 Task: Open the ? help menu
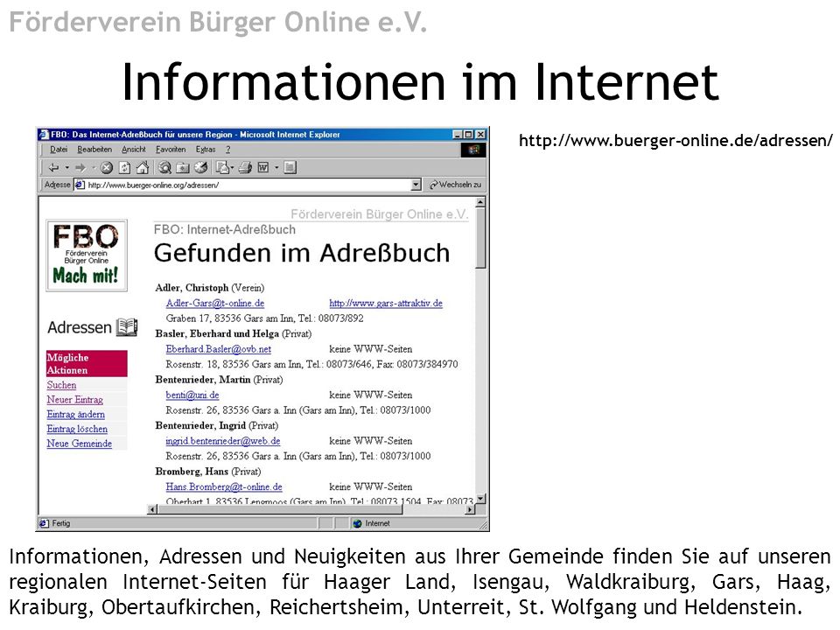tap(227, 150)
